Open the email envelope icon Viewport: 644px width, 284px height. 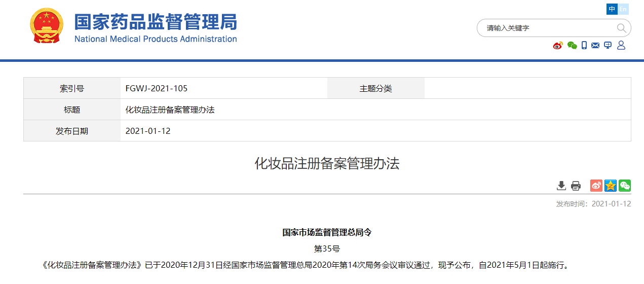click(x=595, y=46)
